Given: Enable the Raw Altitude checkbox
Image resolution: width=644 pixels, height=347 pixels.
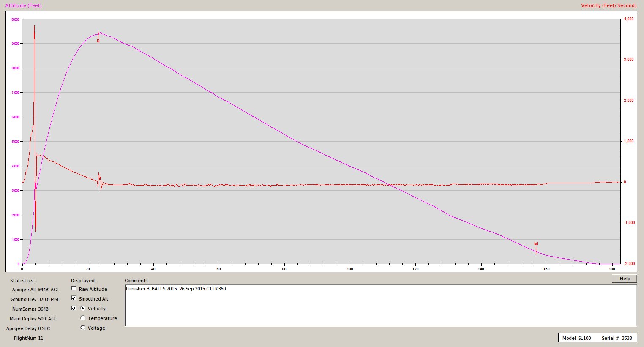Looking at the screenshot, I should coord(74,289).
